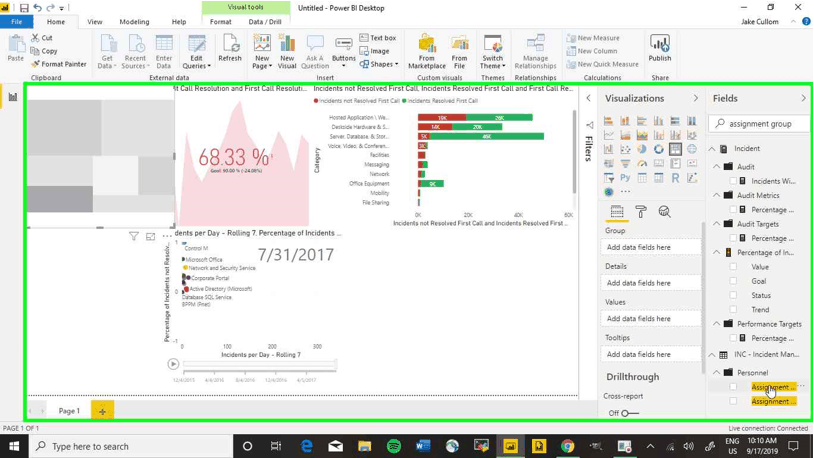Open More options on the scatter visual
814x458 pixels.
[167, 237]
